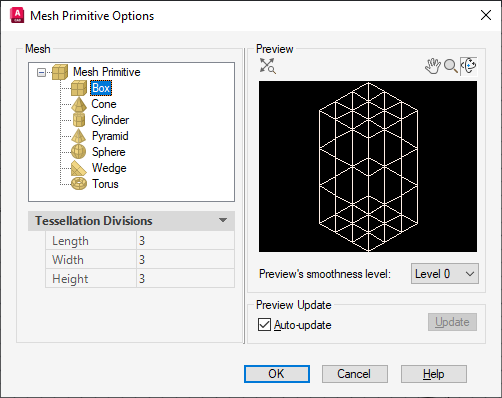Click the Length divisions value field
Screen dimensions: 502x398
(185, 241)
